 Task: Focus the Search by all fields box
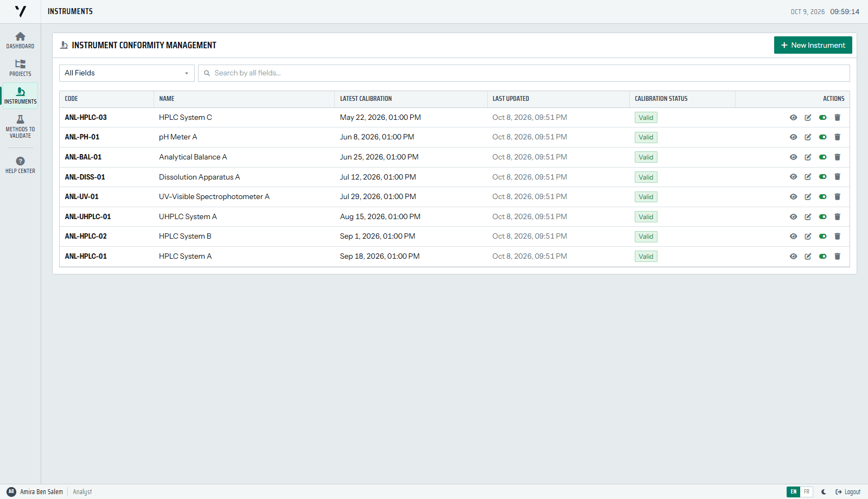pos(524,73)
